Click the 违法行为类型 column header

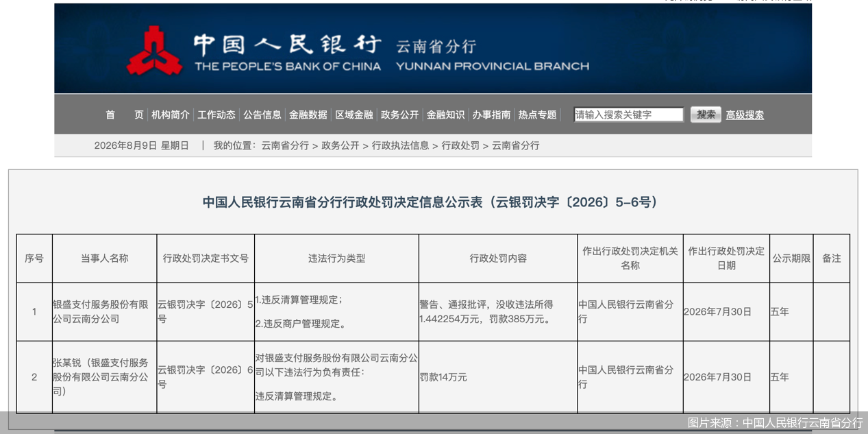[x=336, y=258]
